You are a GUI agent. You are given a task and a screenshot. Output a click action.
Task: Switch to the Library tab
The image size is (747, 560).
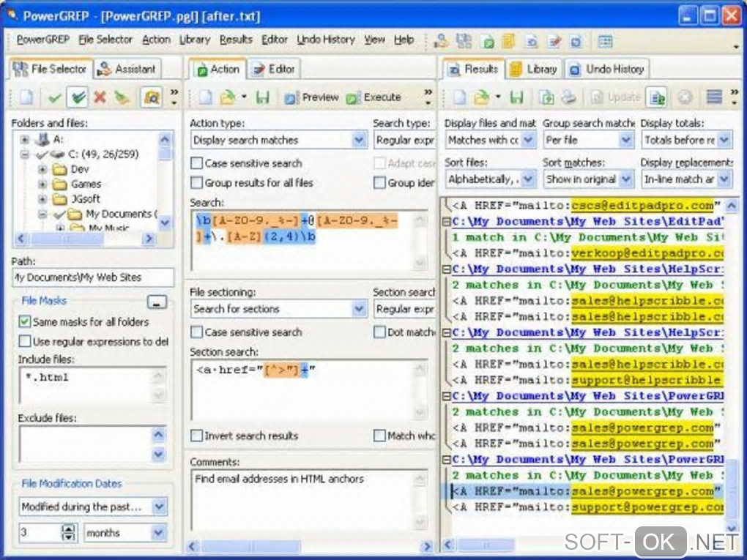[x=535, y=70]
